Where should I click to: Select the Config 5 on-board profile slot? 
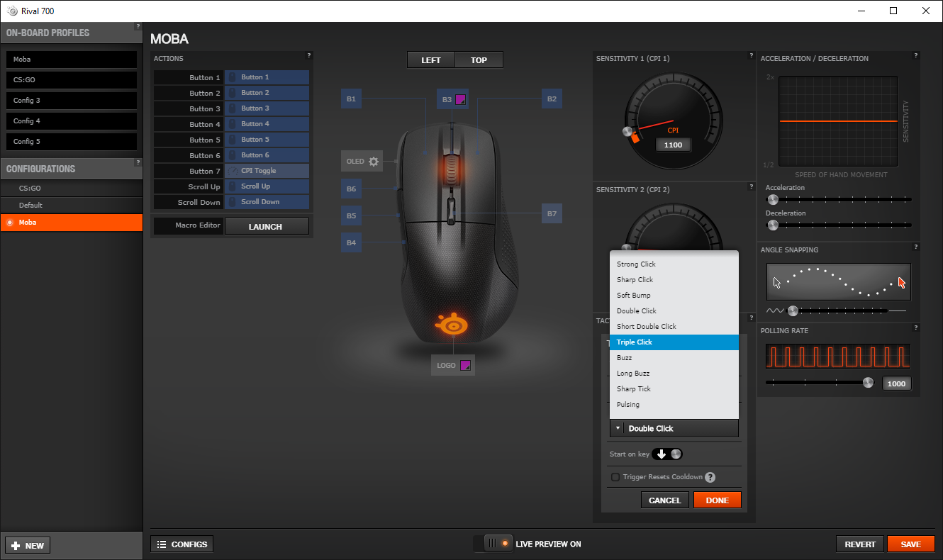pyautogui.click(x=72, y=142)
